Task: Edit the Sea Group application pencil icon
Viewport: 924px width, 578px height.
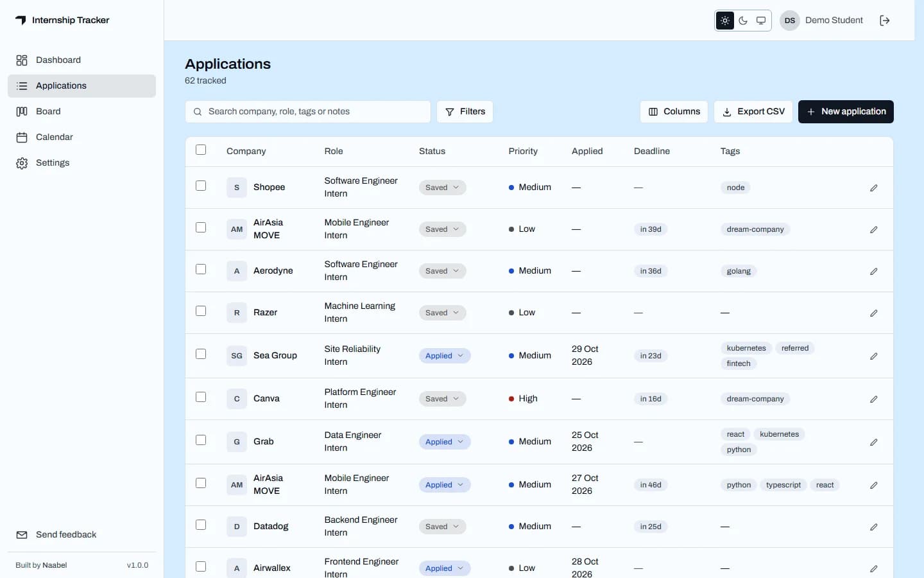Action: (x=874, y=356)
